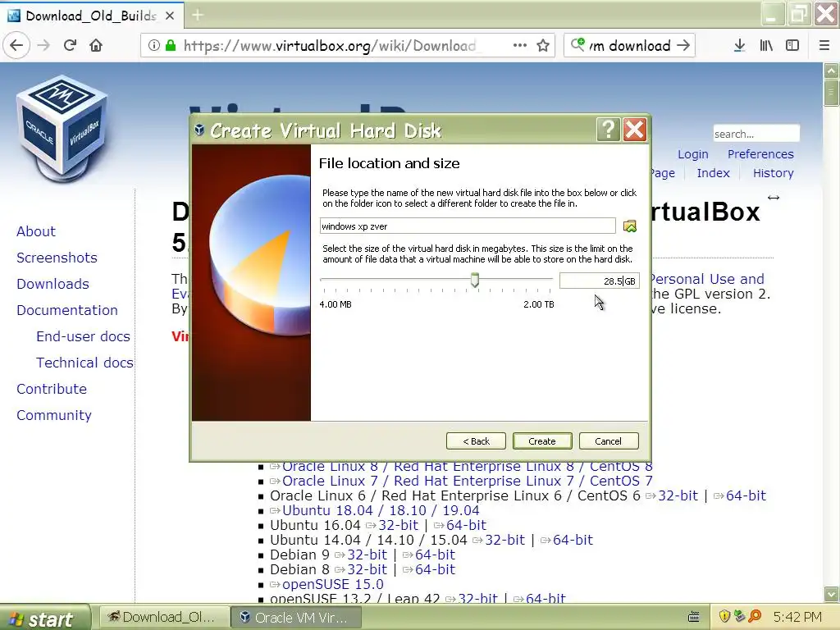Click the disk file name field
This screenshot has height=630, width=840.
[x=468, y=226]
